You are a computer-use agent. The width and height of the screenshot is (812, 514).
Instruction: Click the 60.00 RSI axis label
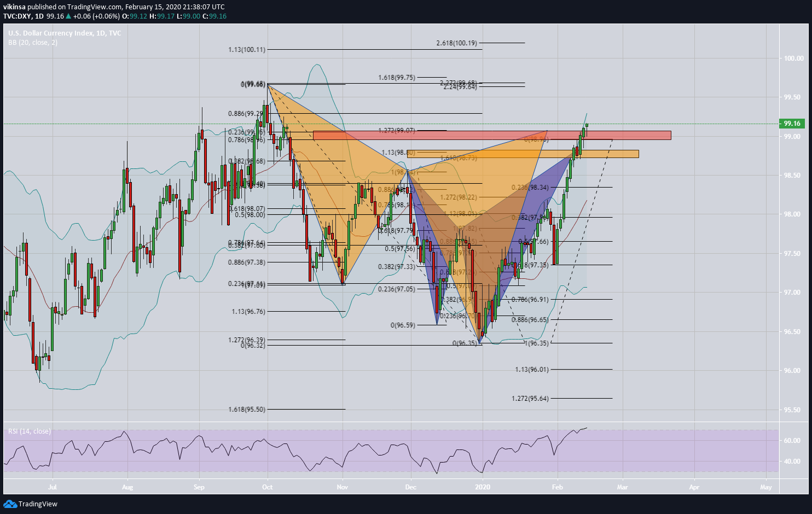pos(793,441)
